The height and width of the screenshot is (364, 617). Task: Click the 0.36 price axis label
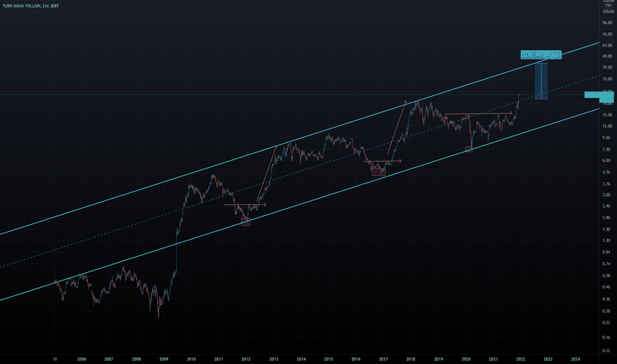607,299
